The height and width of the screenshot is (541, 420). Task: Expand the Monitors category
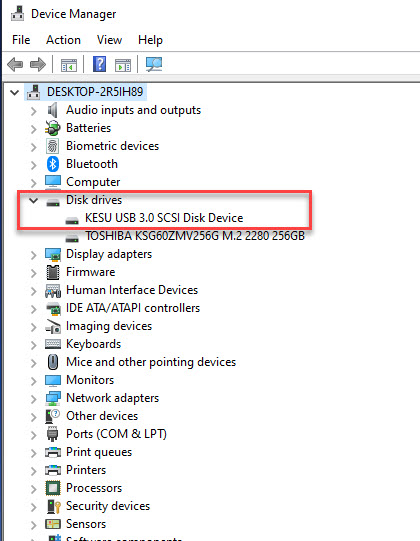(33, 381)
